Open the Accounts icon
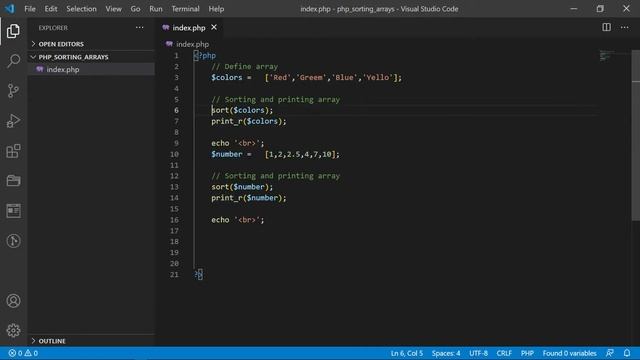The height and width of the screenshot is (360, 640). [13, 301]
